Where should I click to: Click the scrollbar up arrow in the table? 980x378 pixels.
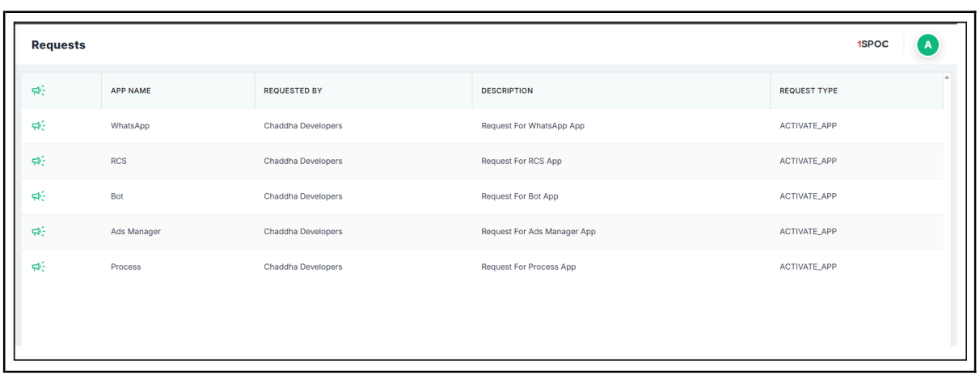pyautogui.click(x=947, y=78)
